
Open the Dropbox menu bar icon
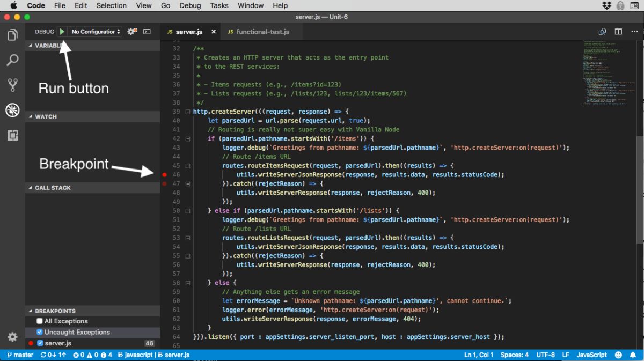click(x=606, y=5)
